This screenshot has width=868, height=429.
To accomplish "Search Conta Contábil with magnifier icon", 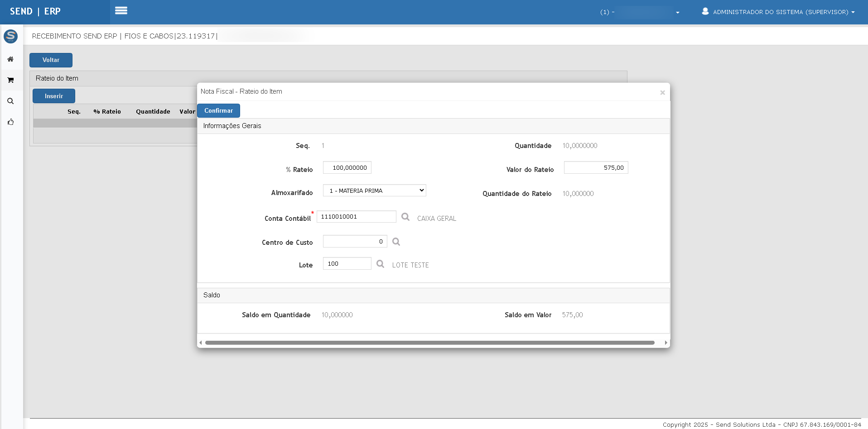I will point(405,217).
